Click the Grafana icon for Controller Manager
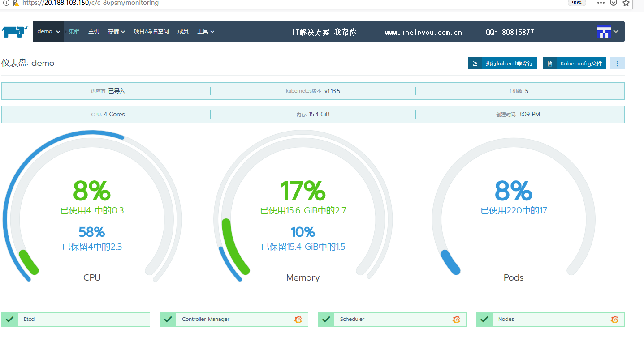This screenshot has height=337, width=644. click(x=298, y=320)
